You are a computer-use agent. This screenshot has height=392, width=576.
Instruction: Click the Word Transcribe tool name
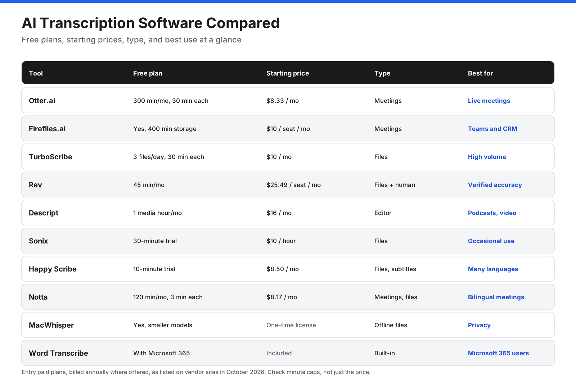coord(58,353)
